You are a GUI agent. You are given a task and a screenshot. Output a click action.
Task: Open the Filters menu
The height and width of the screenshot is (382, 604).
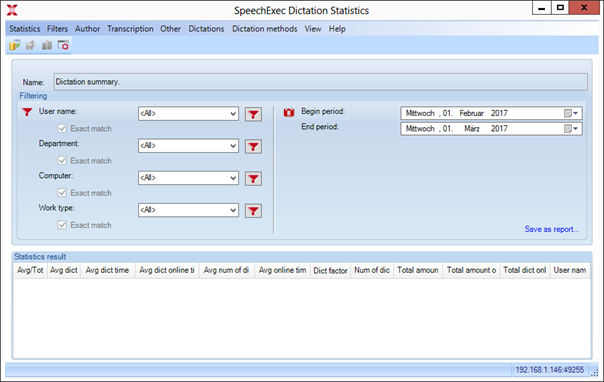[57, 29]
